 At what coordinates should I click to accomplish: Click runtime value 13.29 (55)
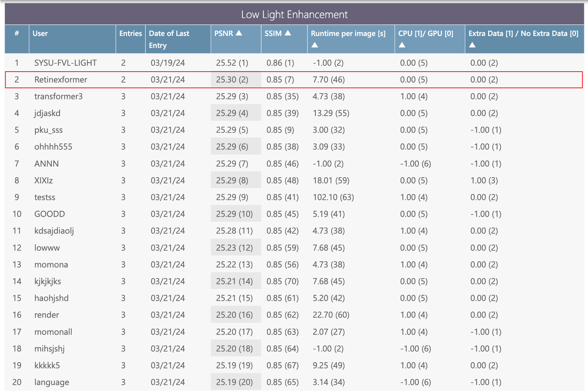coord(331,113)
